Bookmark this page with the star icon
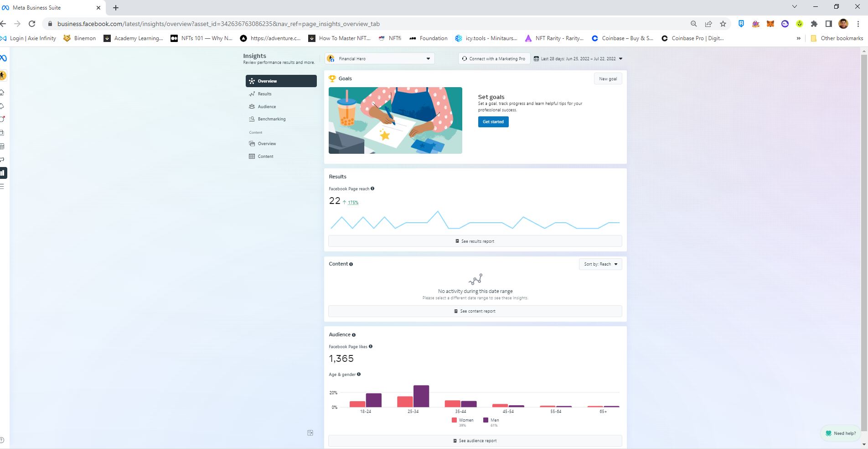This screenshot has width=868, height=449. tap(723, 24)
